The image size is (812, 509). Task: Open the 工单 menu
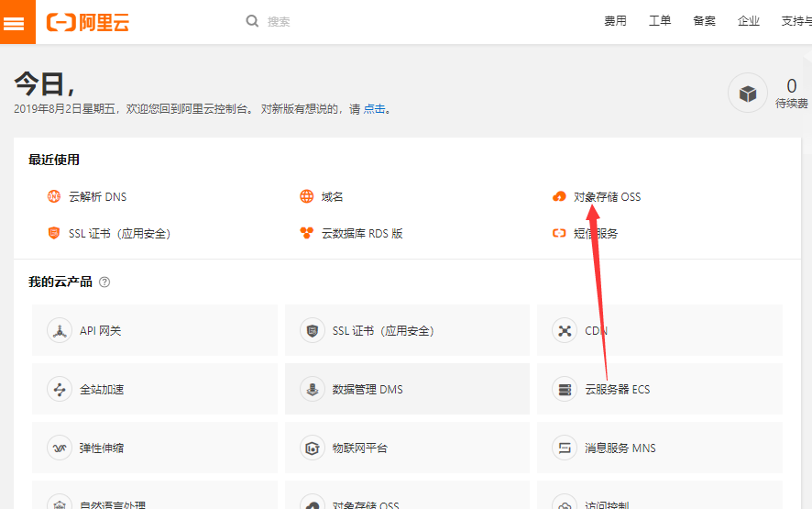pyautogui.click(x=660, y=21)
